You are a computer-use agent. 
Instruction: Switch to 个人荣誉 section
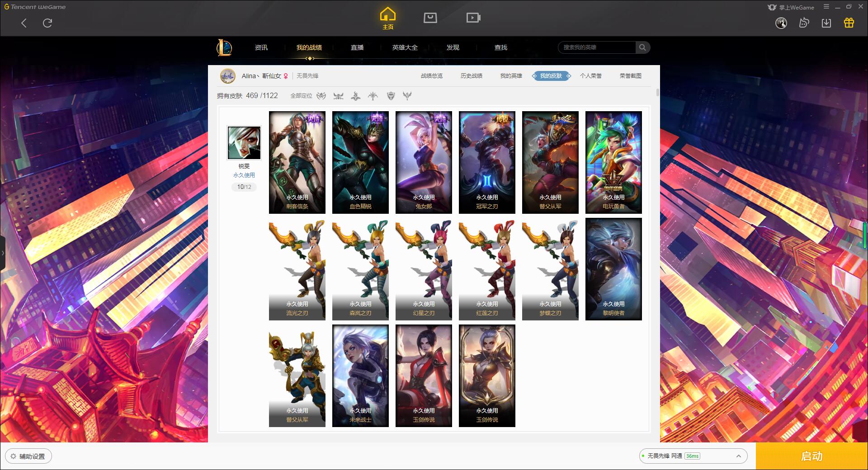pos(591,76)
